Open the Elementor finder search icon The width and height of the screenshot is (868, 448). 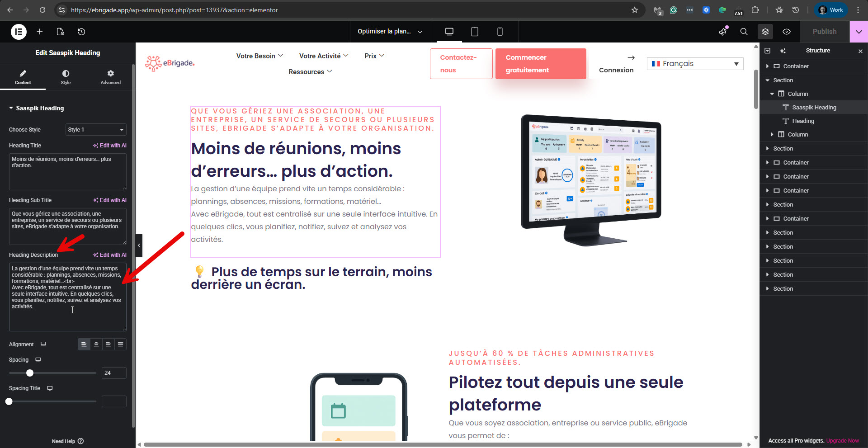744,32
